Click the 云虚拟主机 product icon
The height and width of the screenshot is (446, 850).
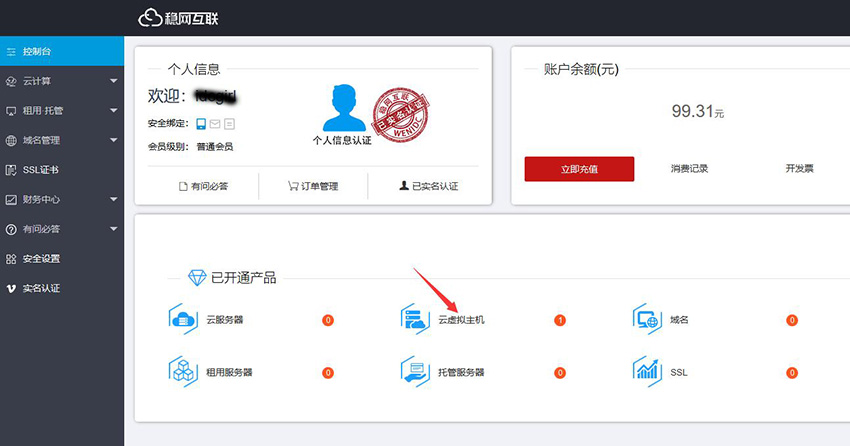click(x=415, y=319)
